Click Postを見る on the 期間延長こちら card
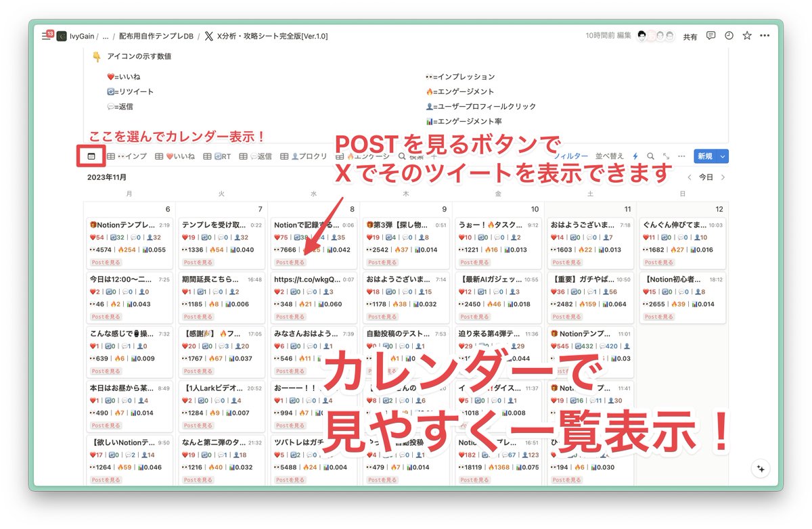Screen dimensions: 812x529 point(198,317)
